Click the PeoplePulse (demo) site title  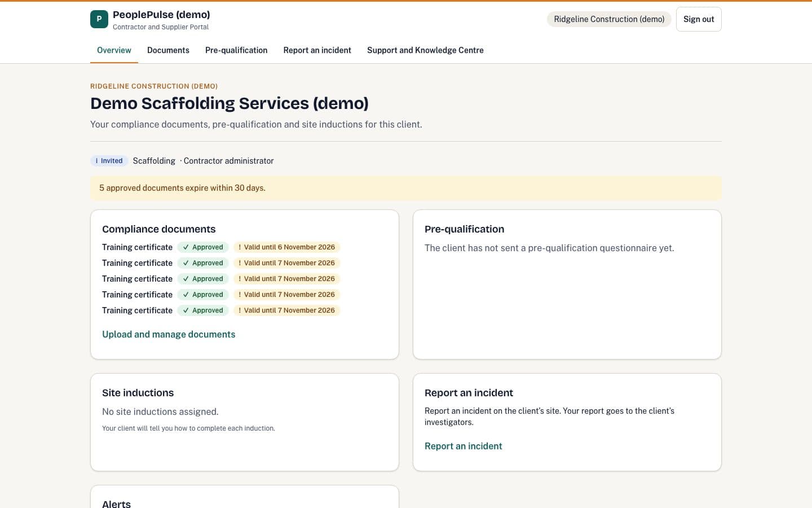[x=161, y=15]
